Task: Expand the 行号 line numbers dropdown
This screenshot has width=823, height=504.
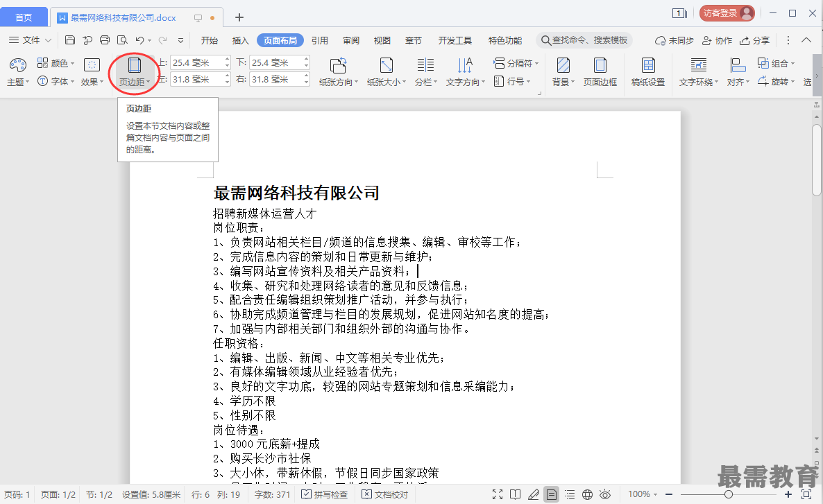Action: tap(528, 81)
